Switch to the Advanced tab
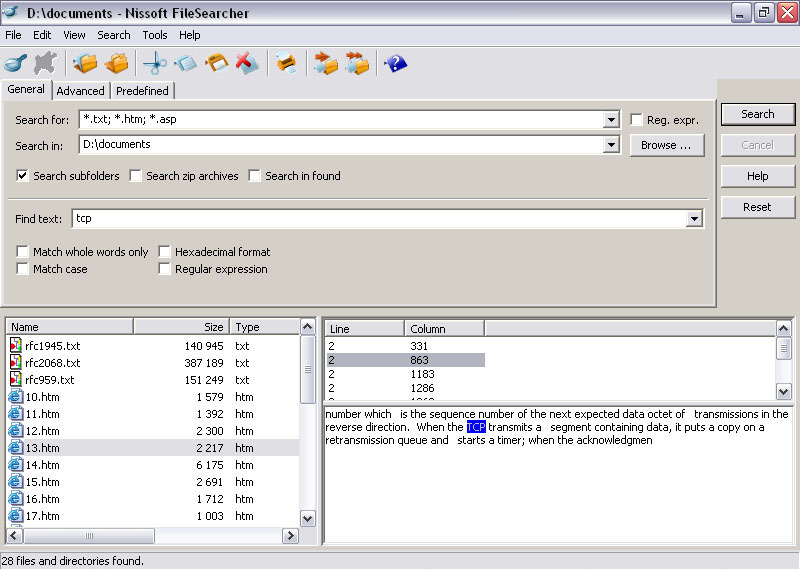The image size is (800, 570). tap(80, 91)
